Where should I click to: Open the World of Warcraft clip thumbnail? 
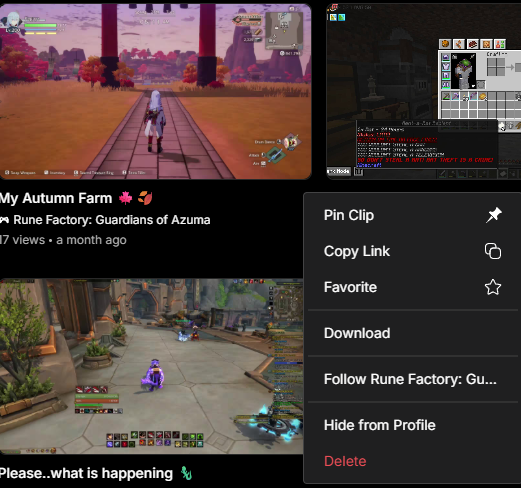pyautogui.click(x=151, y=366)
